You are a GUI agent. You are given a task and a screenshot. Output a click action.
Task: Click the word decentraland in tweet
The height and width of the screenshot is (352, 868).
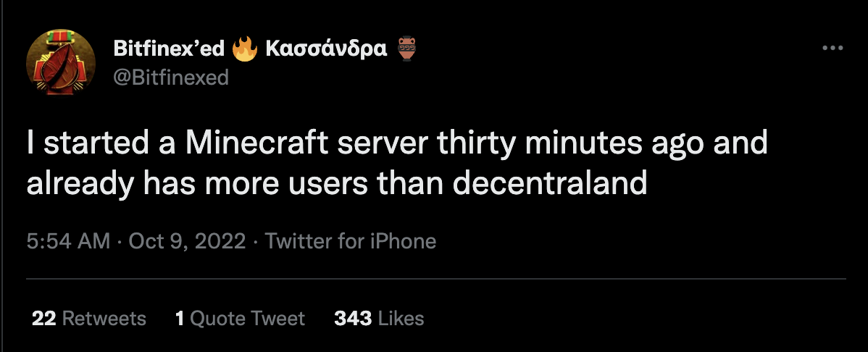(550, 183)
